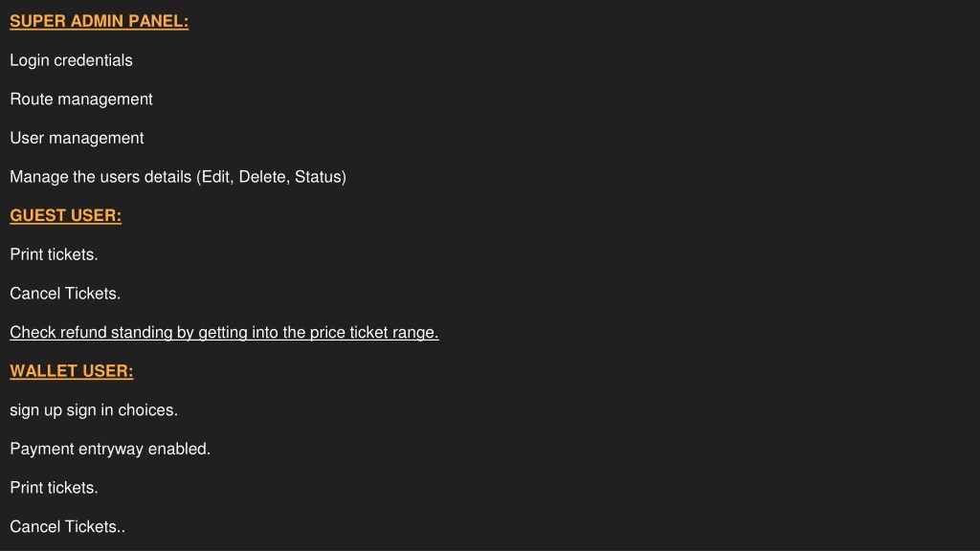Click the SUPER ADMIN PANEL heading
Image resolution: width=980 pixels, height=551 pixels.
99,21
